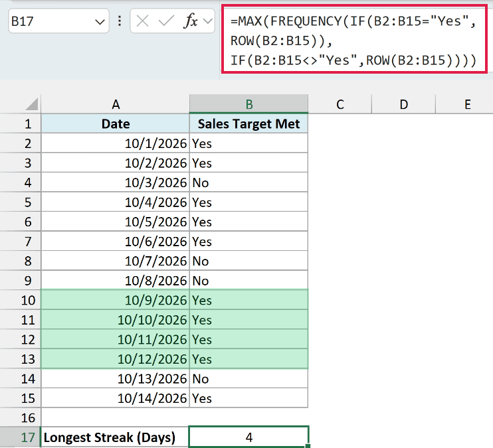Viewport: 493px width, 448px height.
Task: Select the cell with date 10/1/2026
Action: [116, 143]
